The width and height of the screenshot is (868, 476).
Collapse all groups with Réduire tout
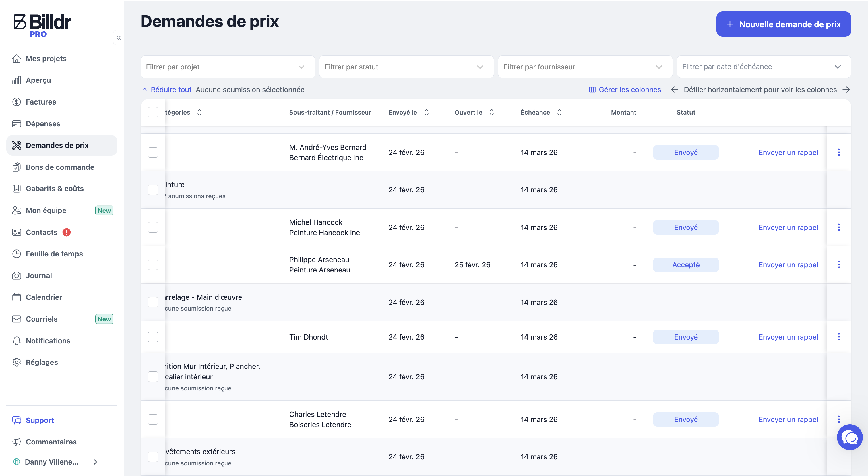pyautogui.click(x=167, y=90)
